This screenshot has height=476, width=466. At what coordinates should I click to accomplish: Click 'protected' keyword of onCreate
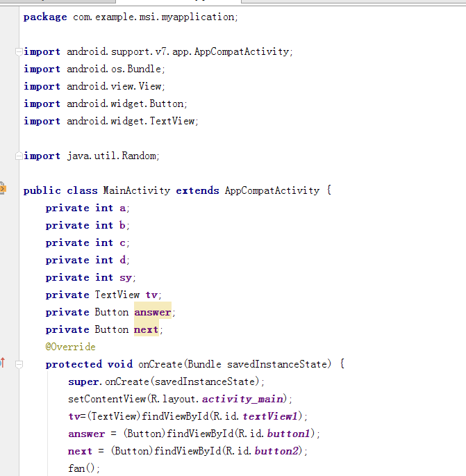click(74, 364)
